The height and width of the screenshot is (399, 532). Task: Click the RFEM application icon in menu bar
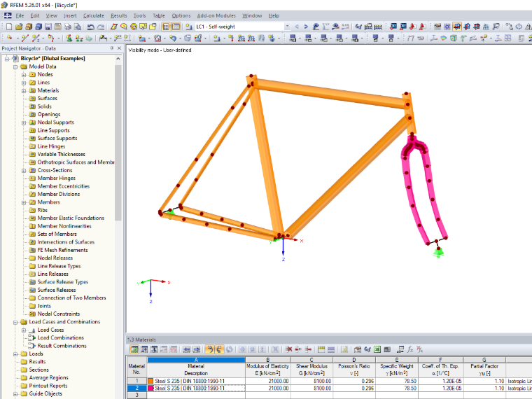click(x=8, y=15)
